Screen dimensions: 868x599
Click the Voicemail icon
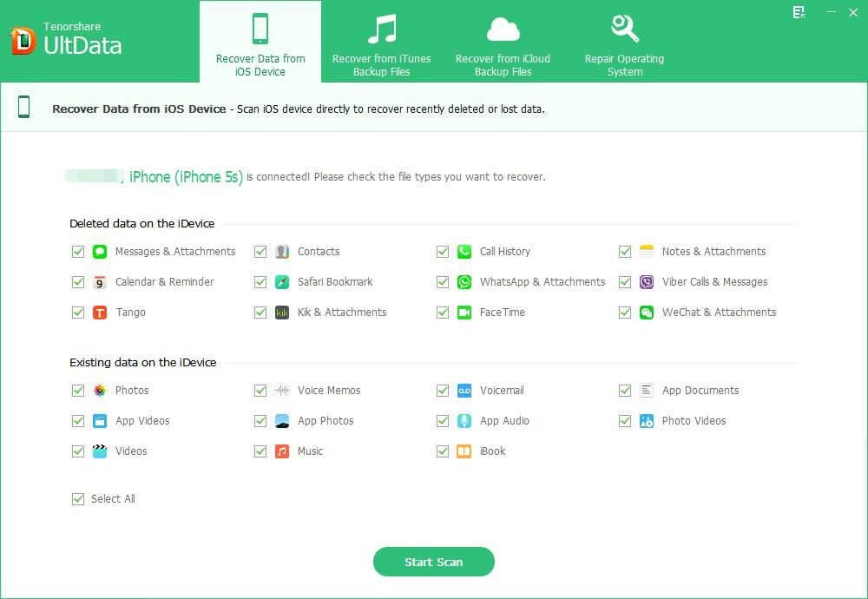[464, 391]
